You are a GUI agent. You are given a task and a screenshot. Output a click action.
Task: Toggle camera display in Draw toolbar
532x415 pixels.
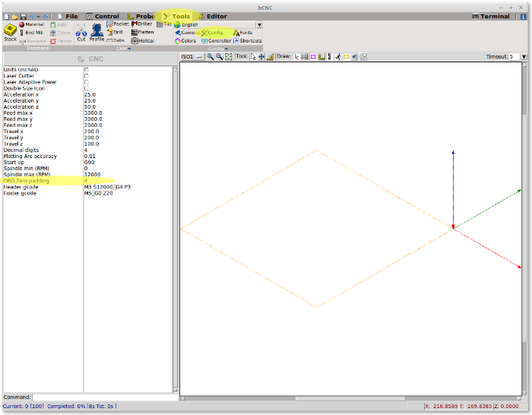point(354,57)
